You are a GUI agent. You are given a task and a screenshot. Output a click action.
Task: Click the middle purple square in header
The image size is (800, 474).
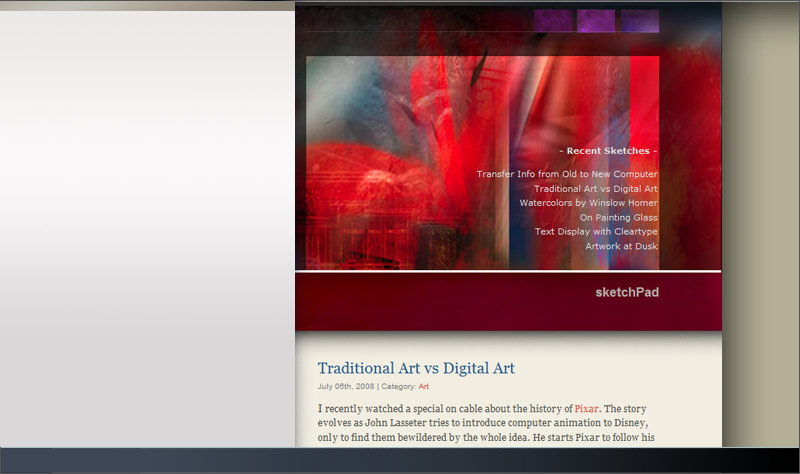click(596, 21)
